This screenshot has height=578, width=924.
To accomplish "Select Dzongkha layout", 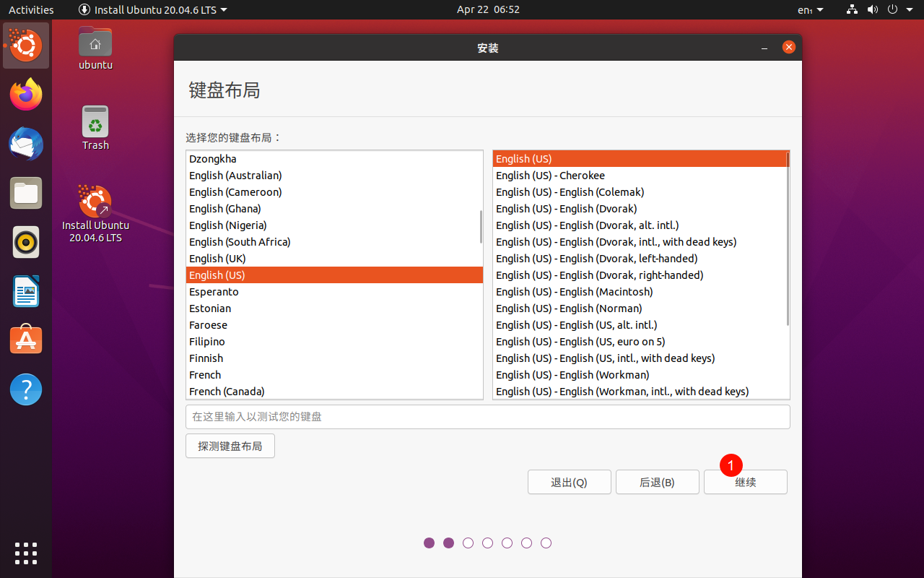I will click(334, 159).
